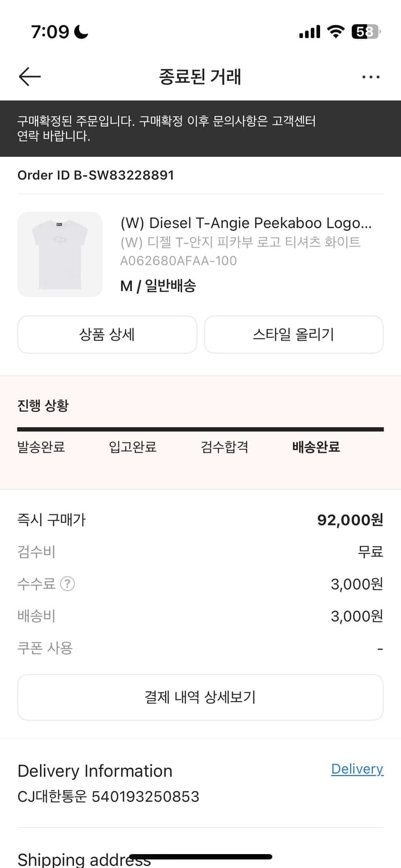Open 결제 내역 상세보기 payment details
This screenshot has height=868, width=401.
tap(200, 697)
